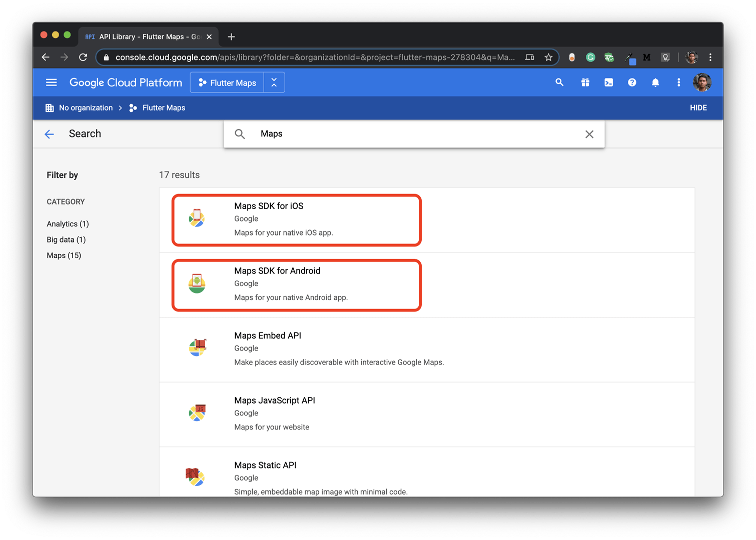
Task: Open the free trial gift icon
Action: point(585,82)
